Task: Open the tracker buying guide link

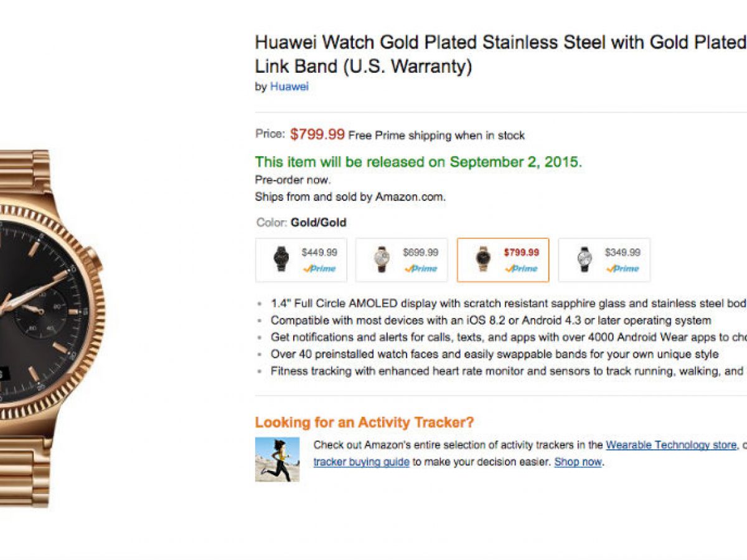Action: pos(361,462)
